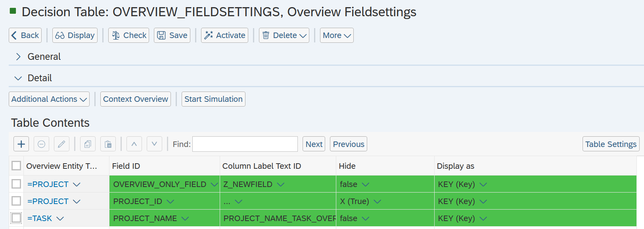Expand the General section
This screenshot has width=644, height=229.
[18, 57]
